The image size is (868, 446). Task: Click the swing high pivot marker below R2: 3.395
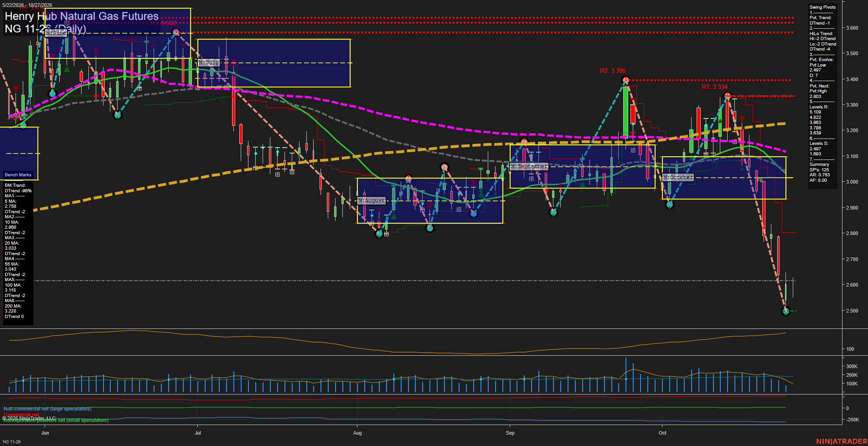(x=626, y=81)
